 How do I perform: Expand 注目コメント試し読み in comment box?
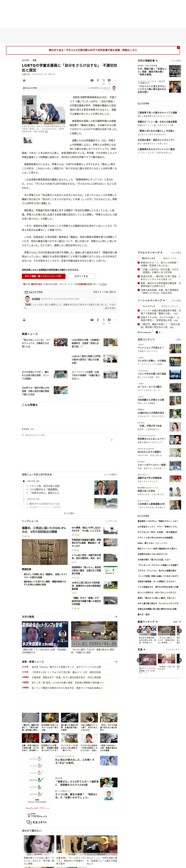click(x=104, y=292)
